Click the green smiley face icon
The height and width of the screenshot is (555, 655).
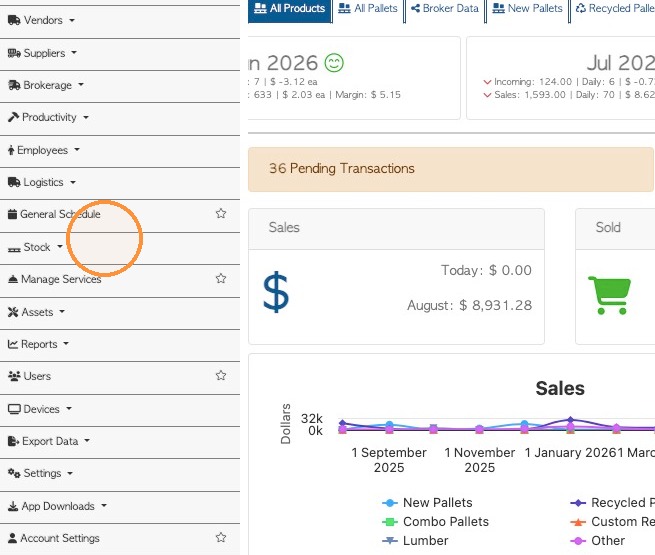(334, 63)
